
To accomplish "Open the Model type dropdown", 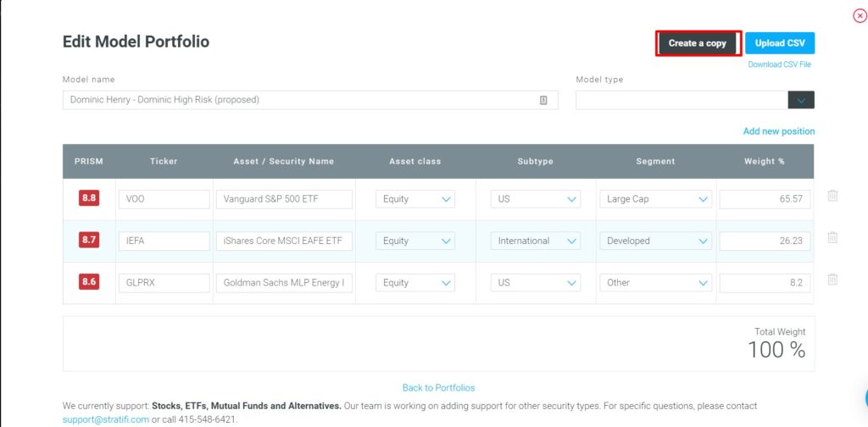I will (801, 100).
